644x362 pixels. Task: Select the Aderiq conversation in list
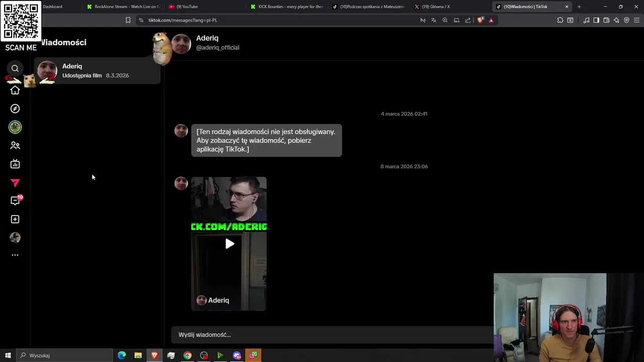pyautogui.click(x=98, y=70)
